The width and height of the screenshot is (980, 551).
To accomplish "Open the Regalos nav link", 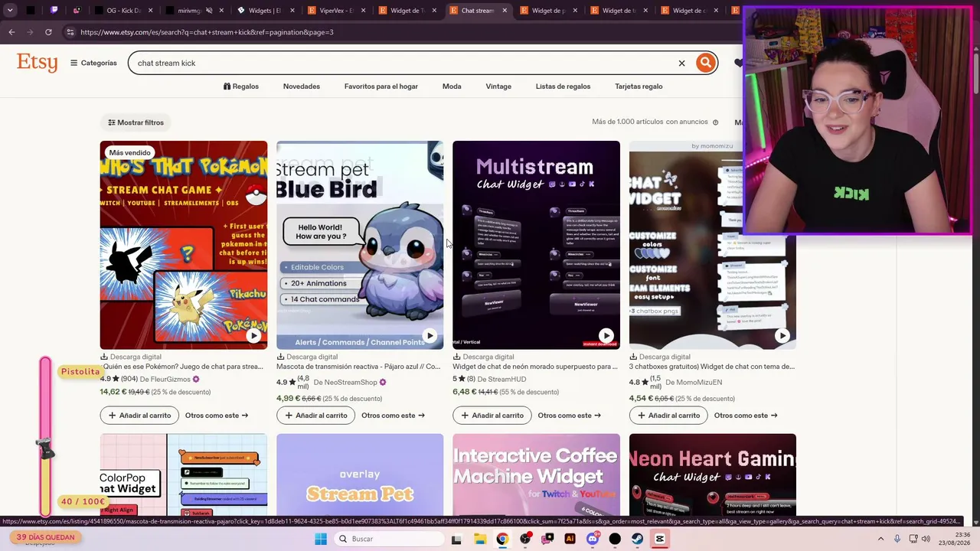I will (x=241, y=86).
